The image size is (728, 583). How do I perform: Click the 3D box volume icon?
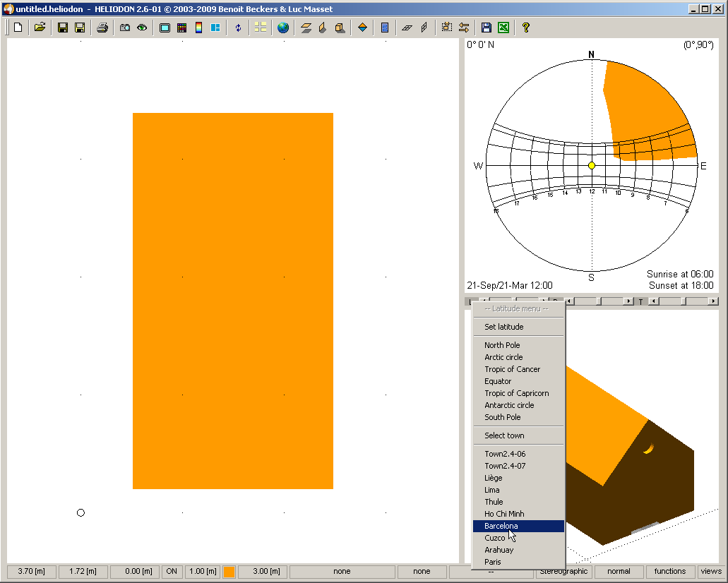click(340, 28)
